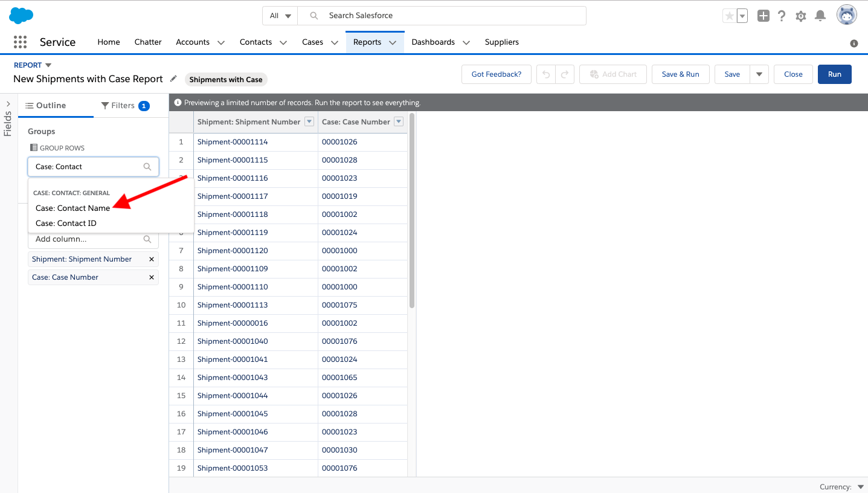The height and width of the screenshot is (493, 868).
Task: Open the Cases tab dropdown chevron
Action: (335, 42)
